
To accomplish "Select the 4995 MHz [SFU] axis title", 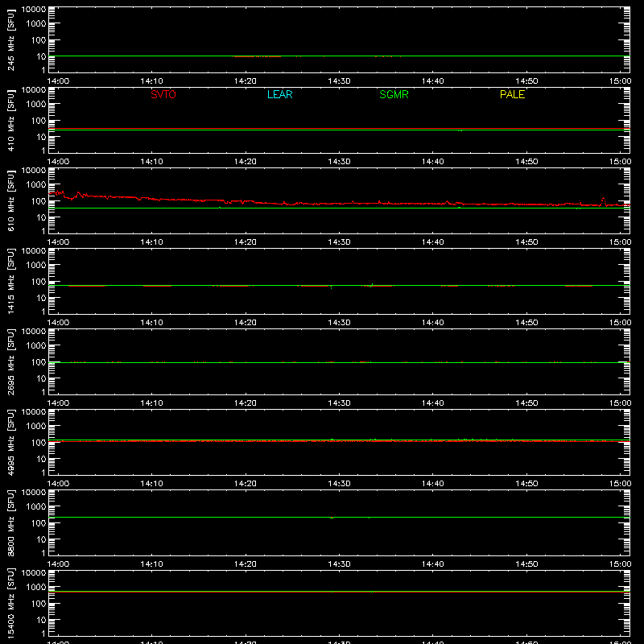I will pos(11,442).
